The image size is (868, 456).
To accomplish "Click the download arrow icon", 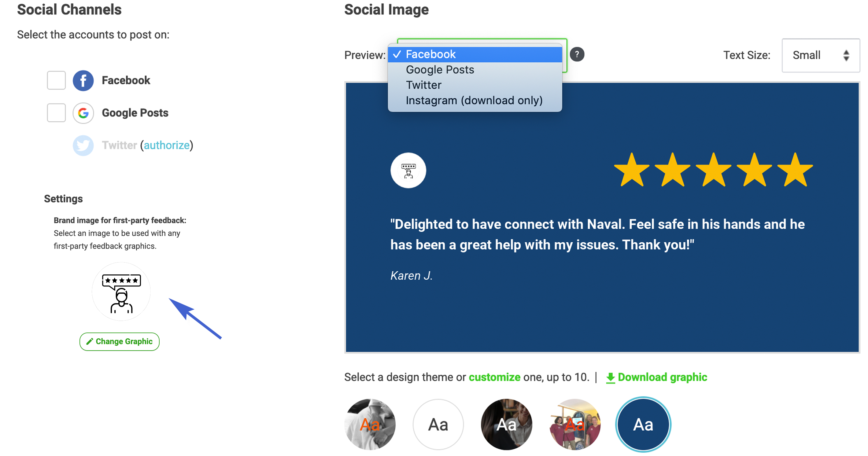I will [x=610, y=378].
